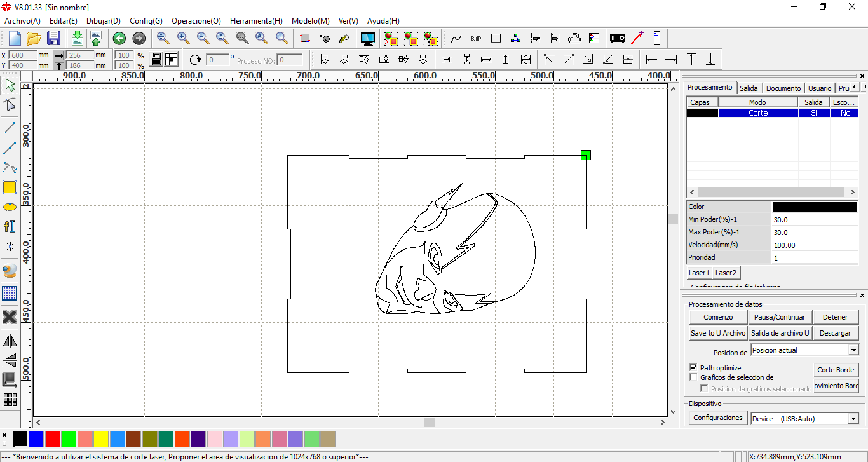Click the horizontal mirror tool
Screen dimensions: 868x462
[x=10, y=341]
